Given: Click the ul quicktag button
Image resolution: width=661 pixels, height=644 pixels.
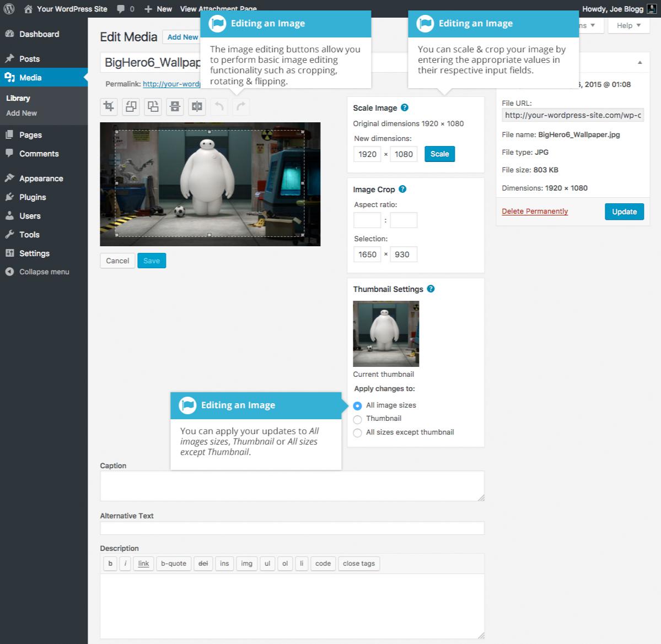Looking at the screenshot, I should point(267,564).
